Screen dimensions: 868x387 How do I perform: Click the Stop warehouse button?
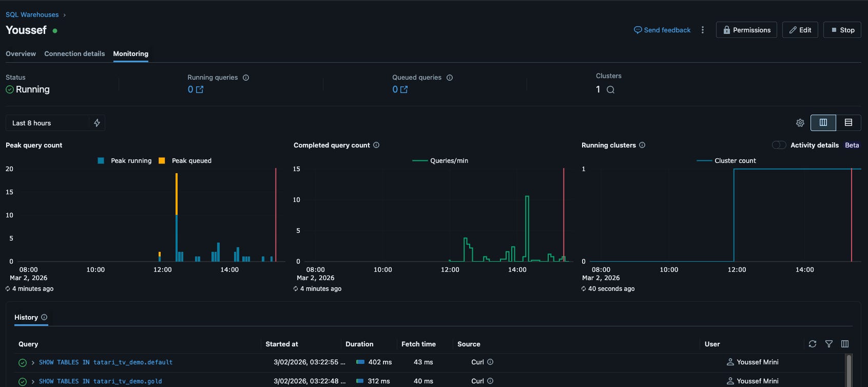point(842,30)
